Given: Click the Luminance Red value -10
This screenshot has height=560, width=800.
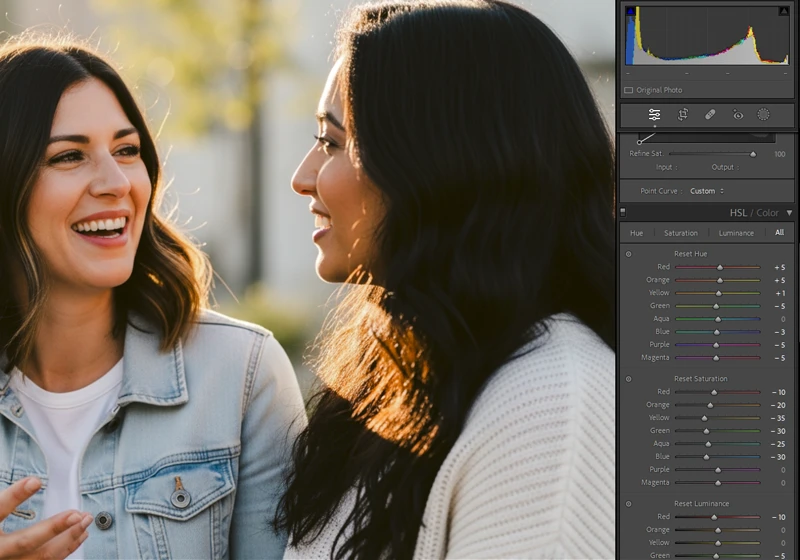Looking at the screenshot, I should 779,517.
